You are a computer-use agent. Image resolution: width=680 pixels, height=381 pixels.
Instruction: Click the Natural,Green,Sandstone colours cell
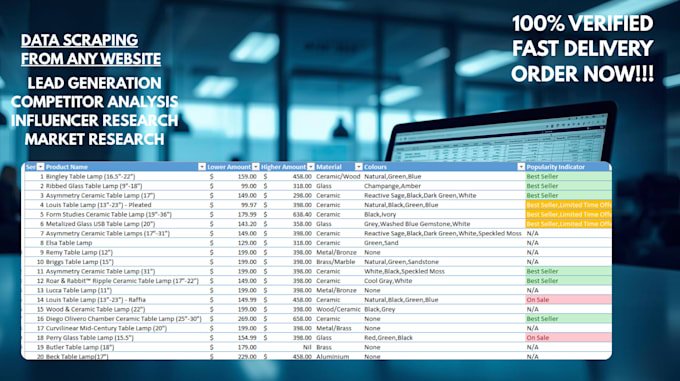click(444, 262)
